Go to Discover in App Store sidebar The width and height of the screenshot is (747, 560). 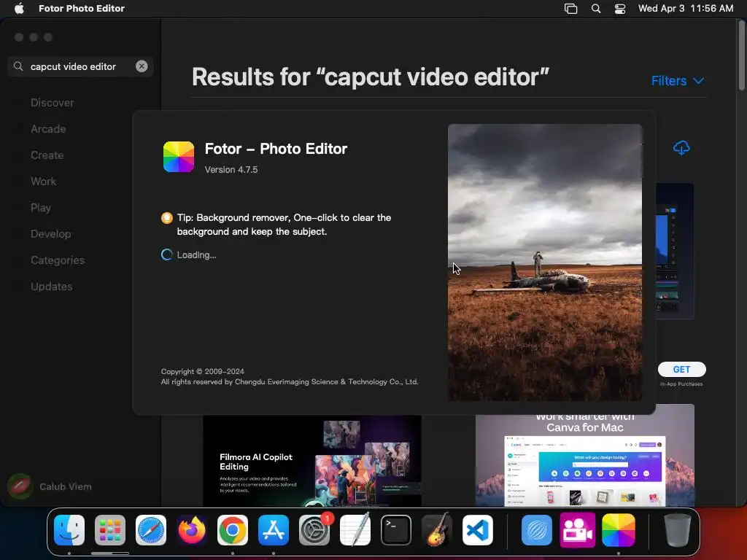(52, 103)
